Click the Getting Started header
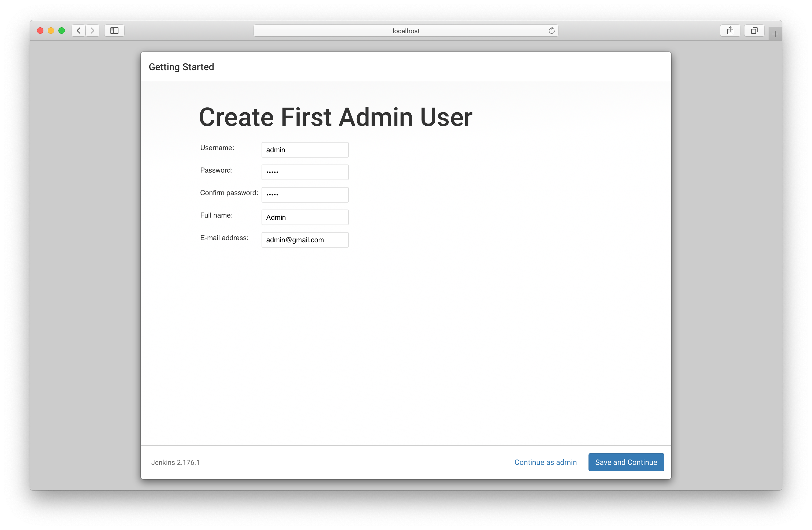Viewport: 812px width, 530px height. (181, 67)
